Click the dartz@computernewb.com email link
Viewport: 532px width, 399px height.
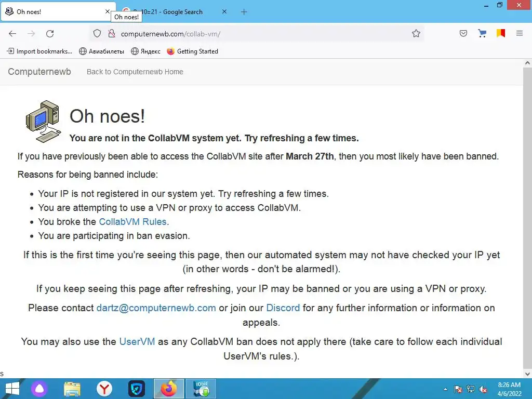pyautogui.click(x=156, y=308)
